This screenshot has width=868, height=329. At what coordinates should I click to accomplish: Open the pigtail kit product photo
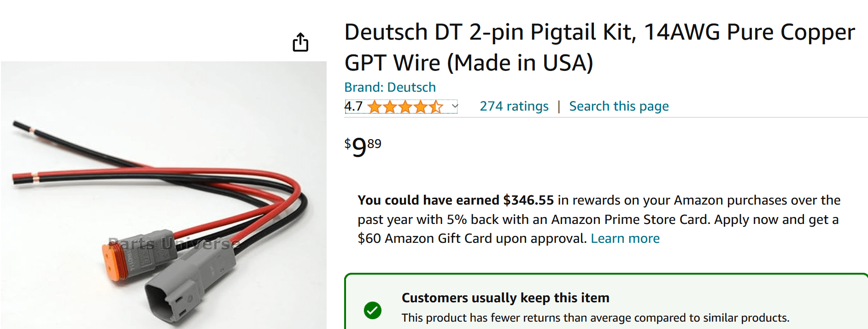click(164, 195)
